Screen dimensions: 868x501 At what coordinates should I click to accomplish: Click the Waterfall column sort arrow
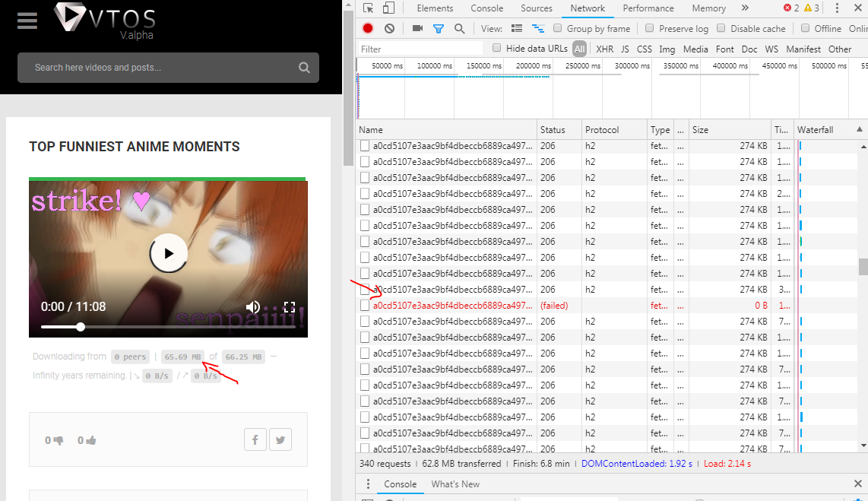pos(859,129)
